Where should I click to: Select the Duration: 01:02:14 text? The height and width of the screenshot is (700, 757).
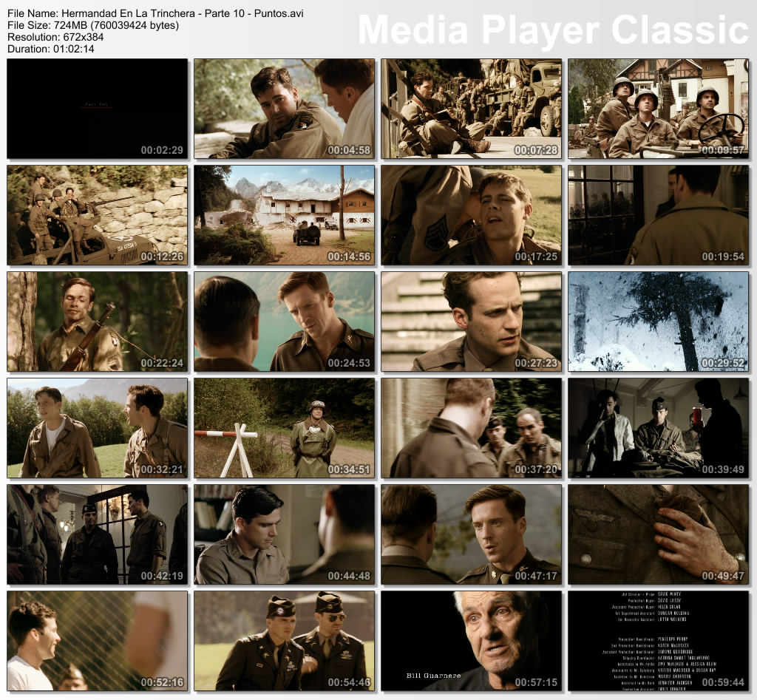coord(51,49)
